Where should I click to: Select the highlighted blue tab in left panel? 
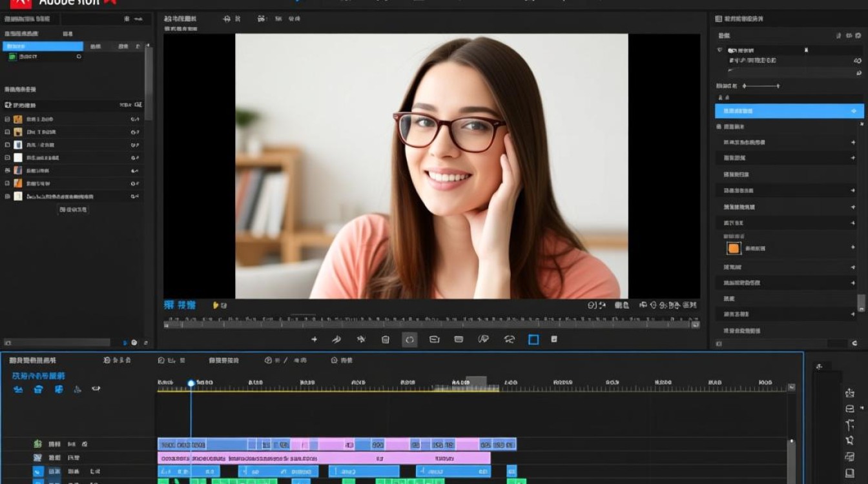click(x=43, y=46)
